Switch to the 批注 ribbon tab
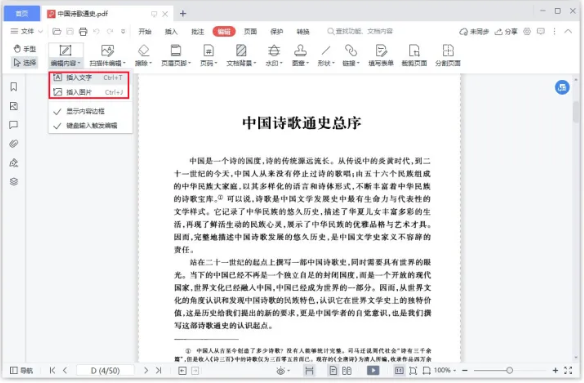This screenshot has height=383, width=584. tap(197, 32)
